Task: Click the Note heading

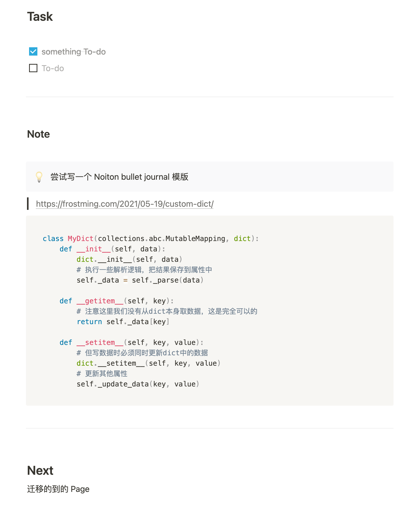Action: (x=38, y=134)
